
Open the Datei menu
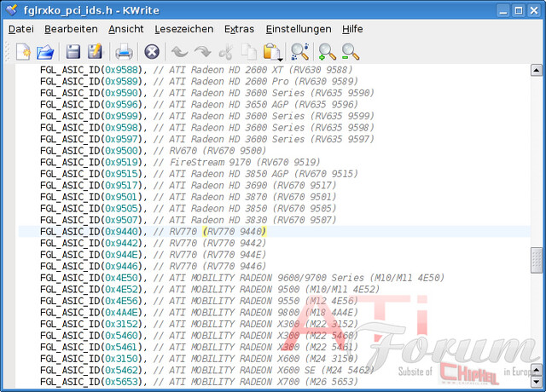[x=21, y=29]
